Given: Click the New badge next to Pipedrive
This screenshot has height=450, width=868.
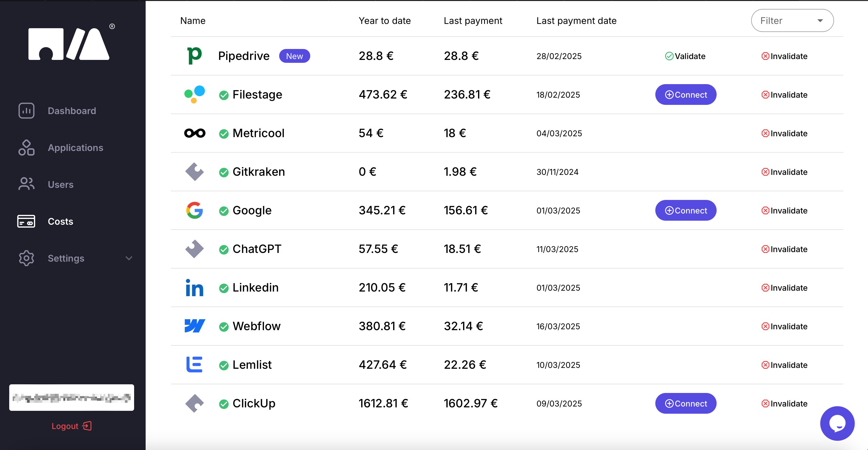Looking at the screenshot, I should 294,56.
